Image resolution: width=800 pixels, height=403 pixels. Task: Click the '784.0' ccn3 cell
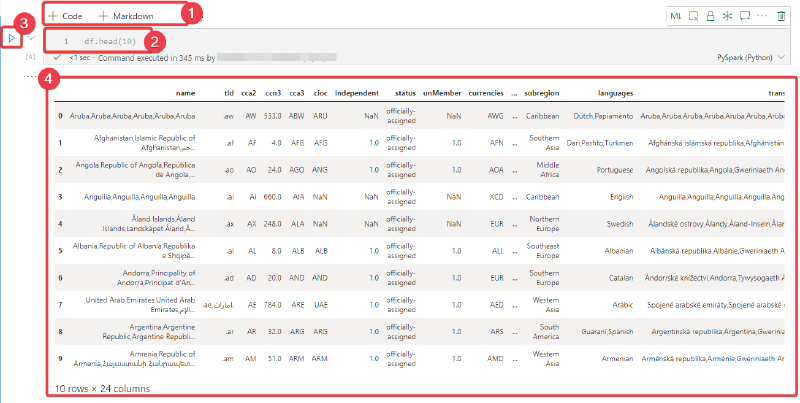(x=272, y=305)
